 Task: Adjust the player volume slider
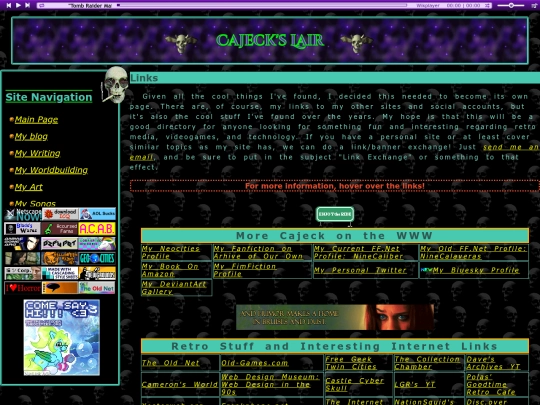click(x=511, y=5)
